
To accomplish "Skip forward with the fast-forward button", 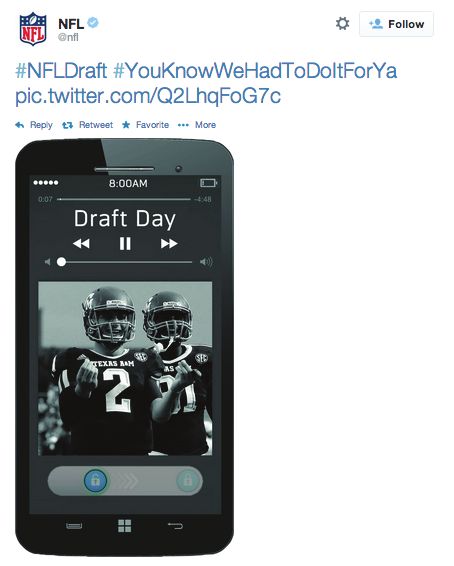I will pyautogui.click(x=169, y=244).
